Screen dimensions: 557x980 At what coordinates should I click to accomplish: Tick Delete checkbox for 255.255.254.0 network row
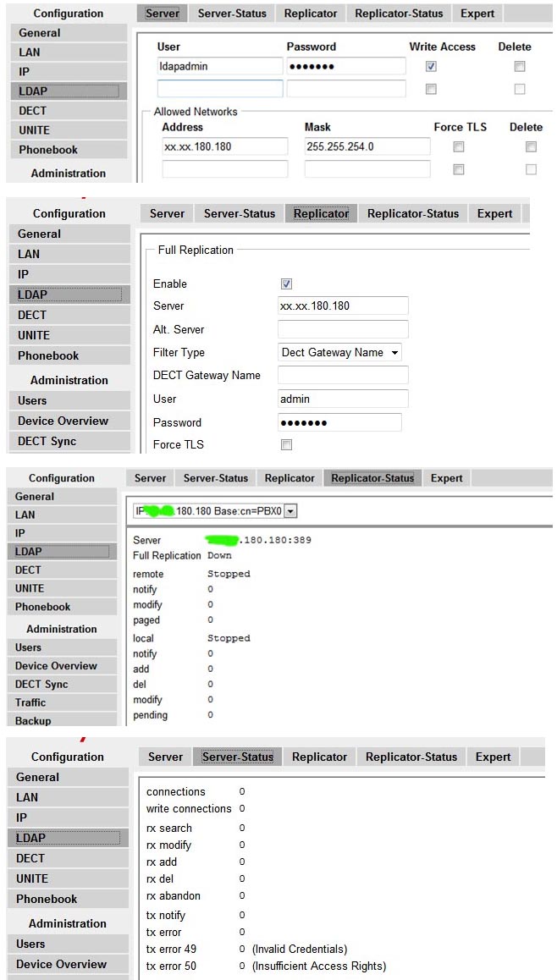click(531, 147)
